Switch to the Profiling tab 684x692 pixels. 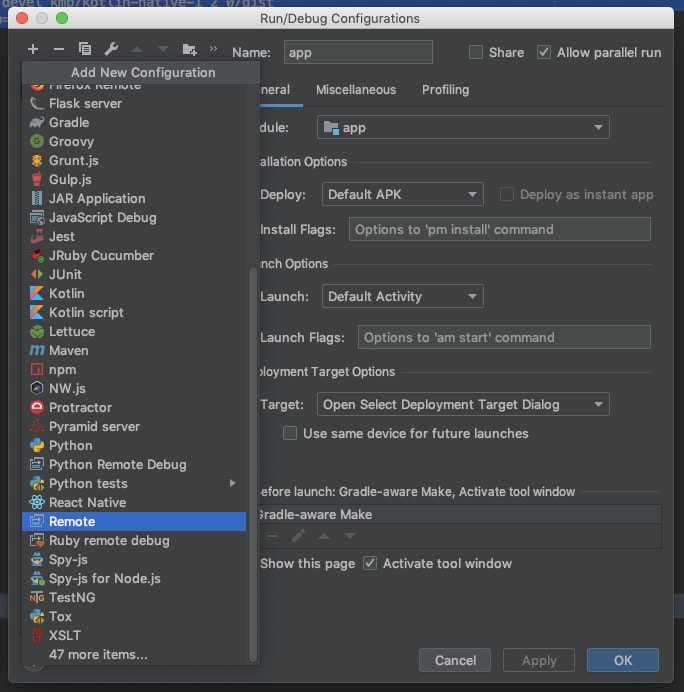click(x=445, y=90)
